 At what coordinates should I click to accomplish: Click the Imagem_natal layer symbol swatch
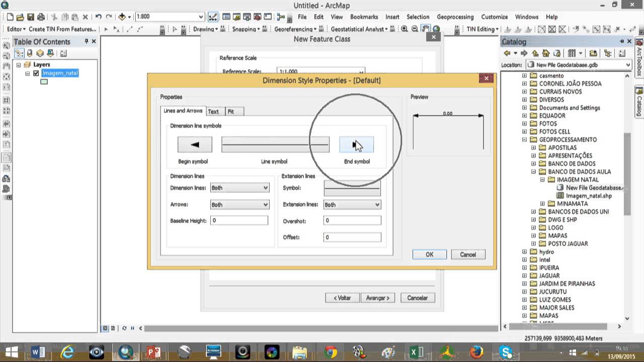(x=44, y=81)
